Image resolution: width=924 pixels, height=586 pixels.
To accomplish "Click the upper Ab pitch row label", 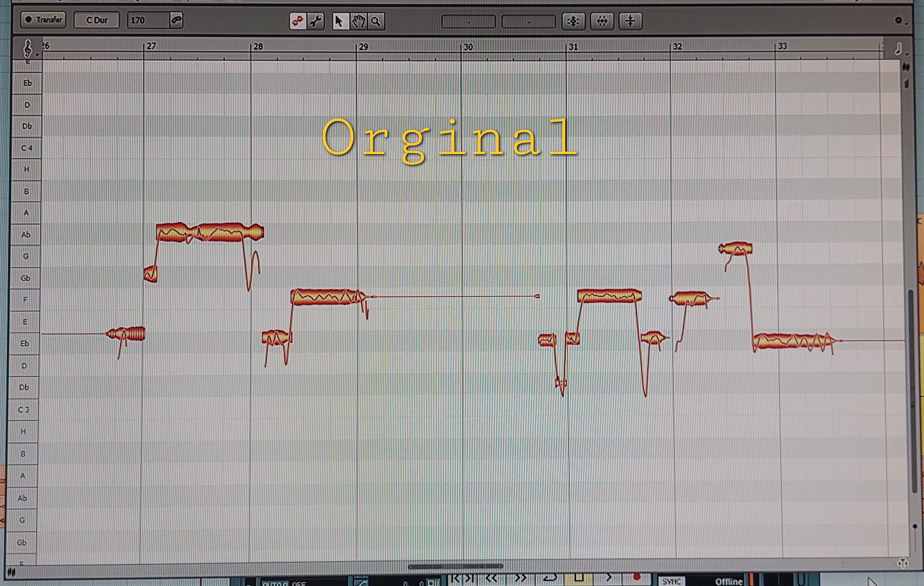I will 26,234.
